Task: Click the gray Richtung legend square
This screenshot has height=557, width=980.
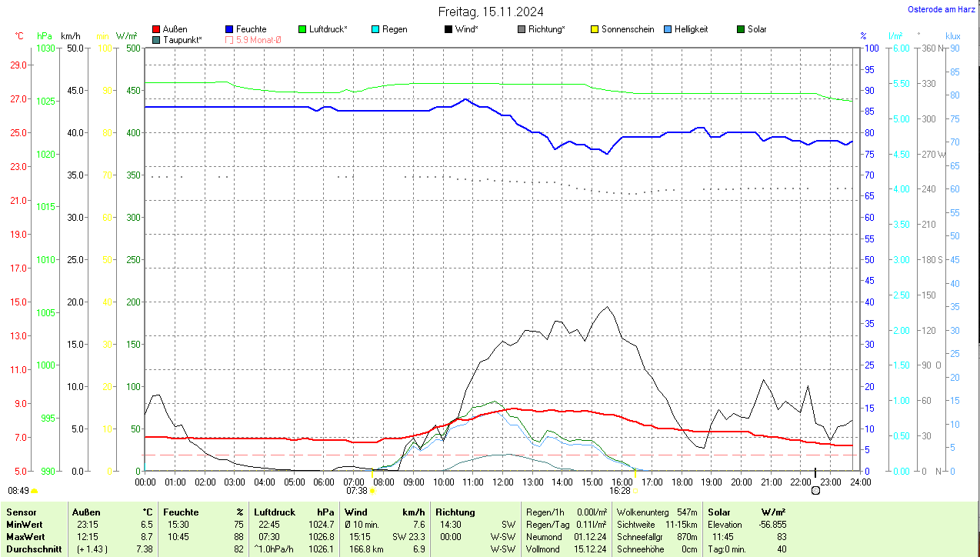Action: point(522,30)
